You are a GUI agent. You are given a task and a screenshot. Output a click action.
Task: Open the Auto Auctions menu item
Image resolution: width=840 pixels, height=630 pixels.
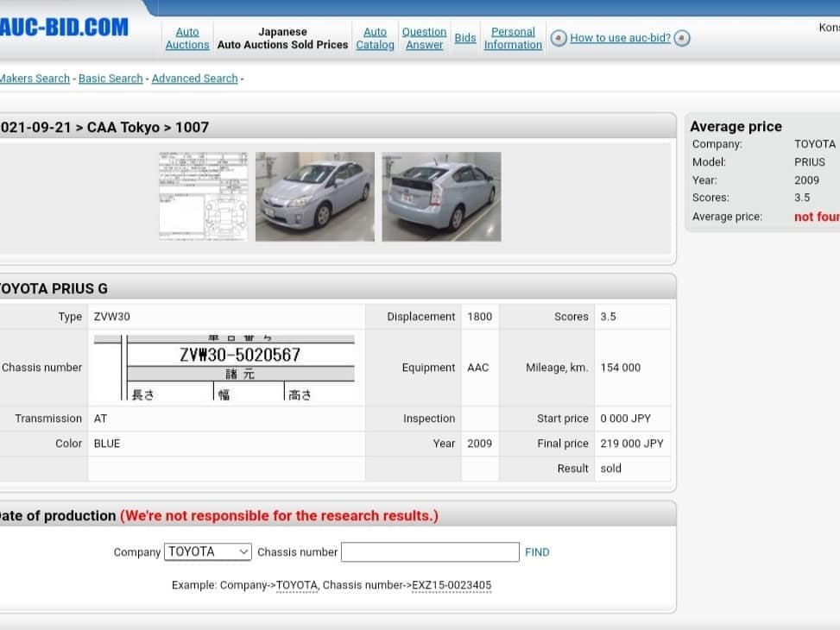[x=187, y=38]
